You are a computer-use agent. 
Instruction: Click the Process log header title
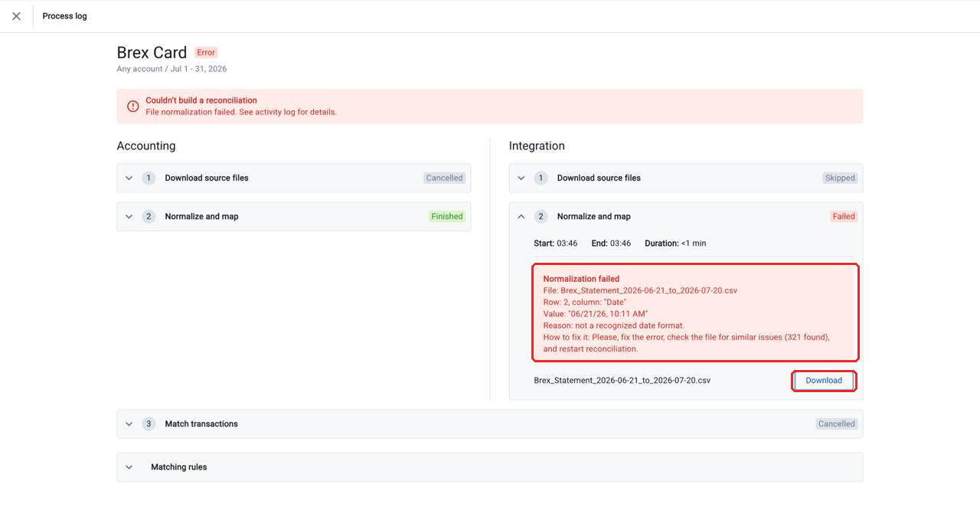(64, 16)
